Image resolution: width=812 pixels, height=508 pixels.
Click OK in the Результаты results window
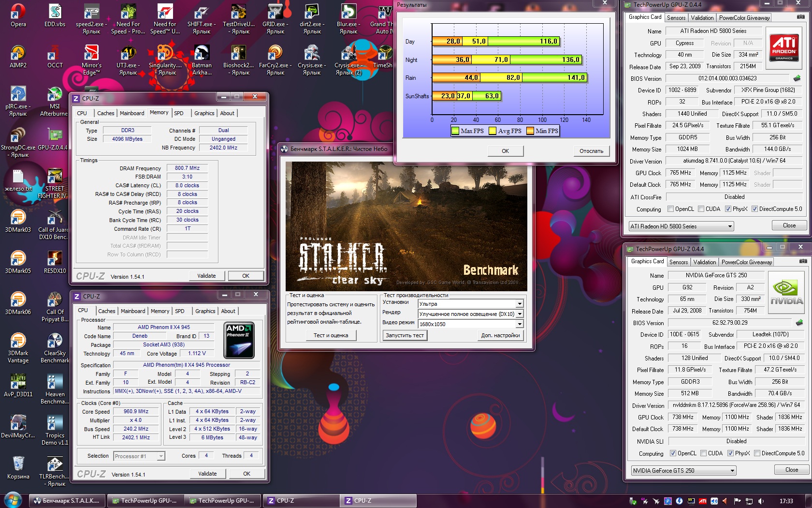click(505, 151)
